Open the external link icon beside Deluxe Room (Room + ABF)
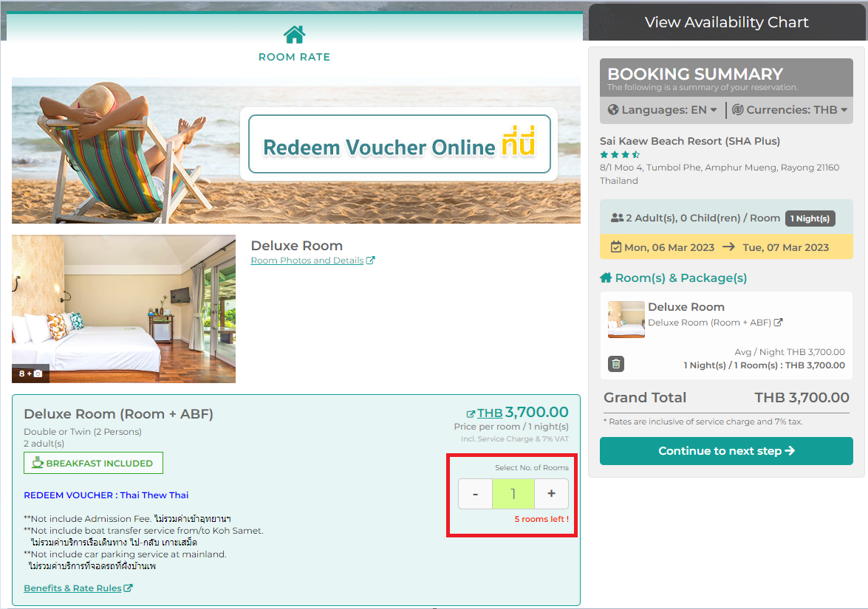 [x=778, y=322]
